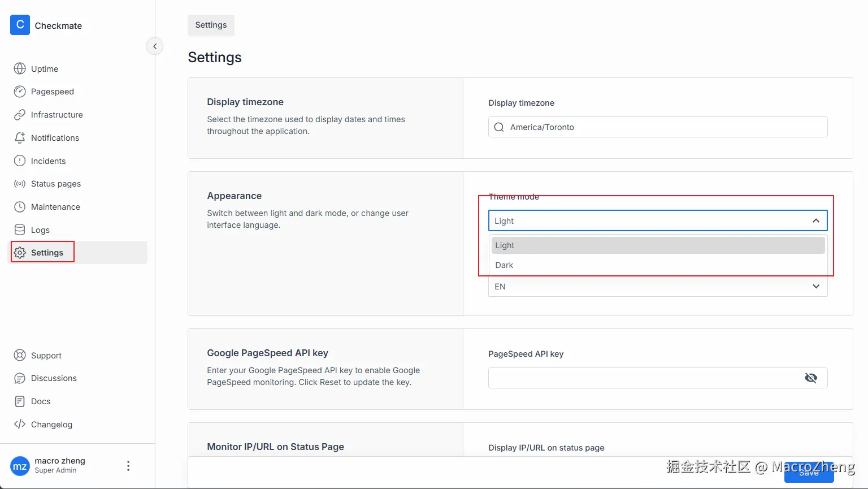868x489 pixels.
Task: Open the Changelog link
Action: coord(51,425)
